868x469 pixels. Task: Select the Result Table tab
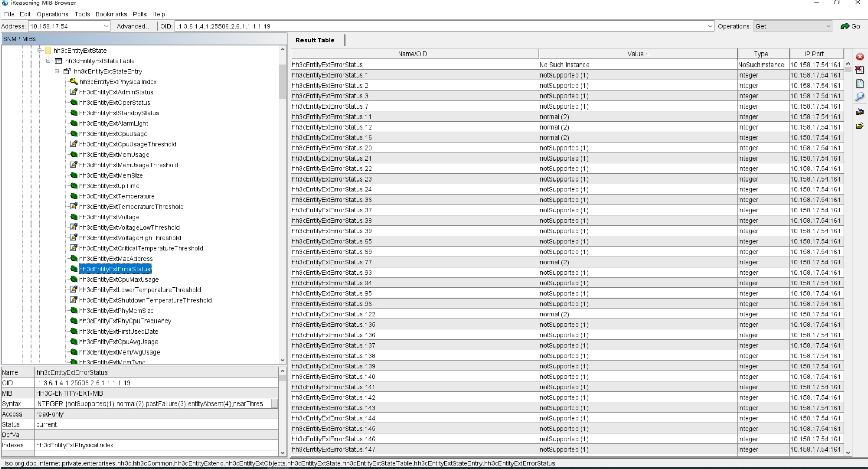coord(315,40)
